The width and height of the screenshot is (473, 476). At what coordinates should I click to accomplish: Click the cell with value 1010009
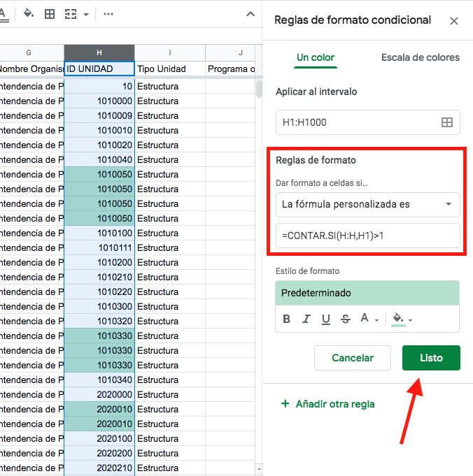pos(99,115)
